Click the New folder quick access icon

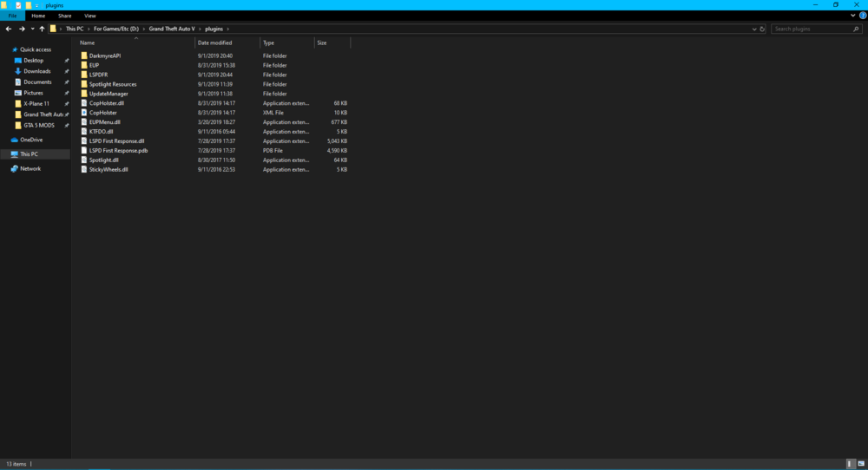29,5
